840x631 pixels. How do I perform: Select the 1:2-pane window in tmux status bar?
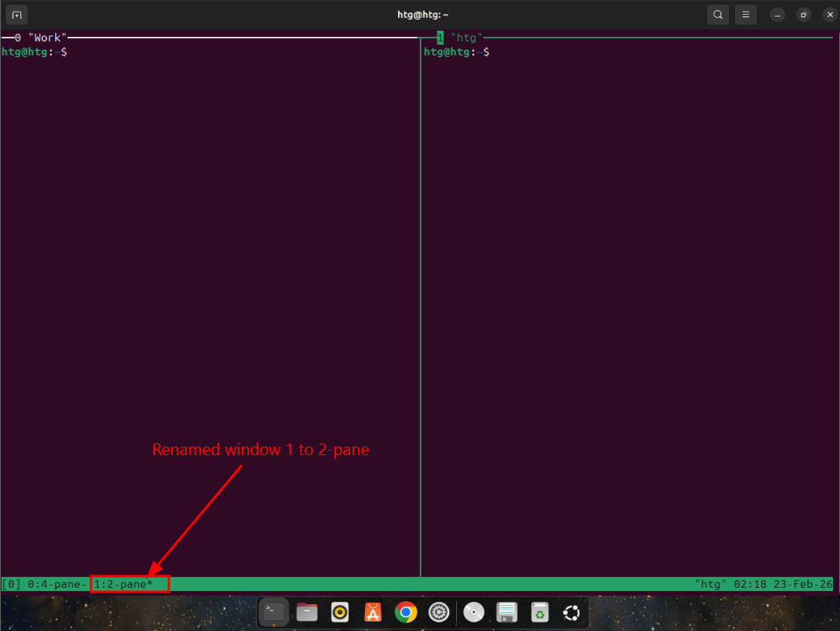tap(124, 584)
